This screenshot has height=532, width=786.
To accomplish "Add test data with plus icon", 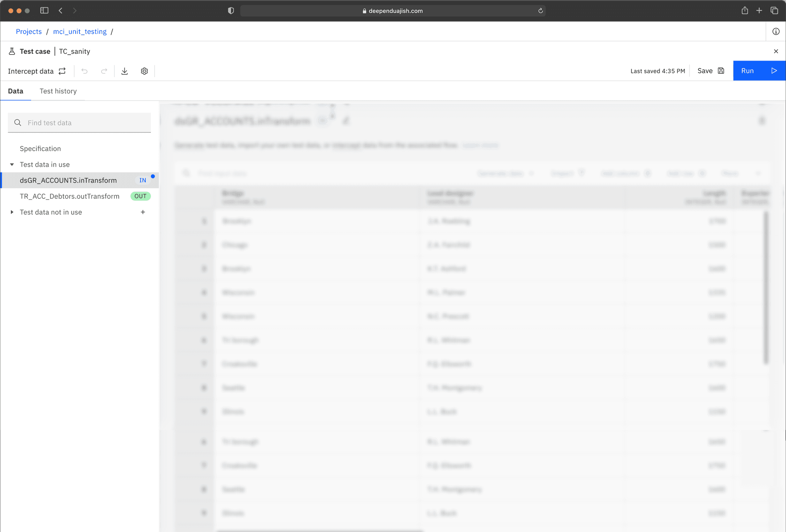I will (x=143, y=212).
